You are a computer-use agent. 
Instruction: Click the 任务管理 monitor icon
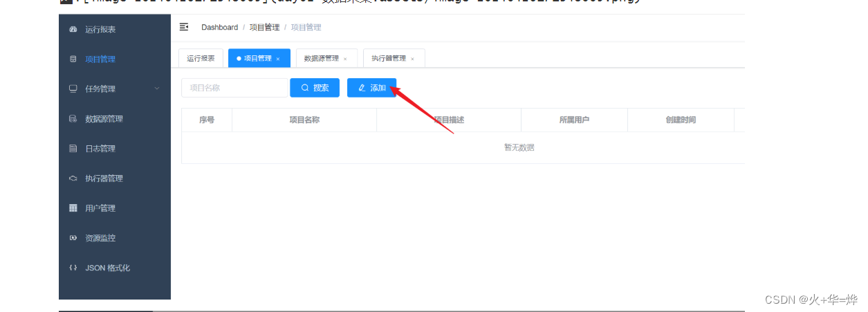[73, 89]
